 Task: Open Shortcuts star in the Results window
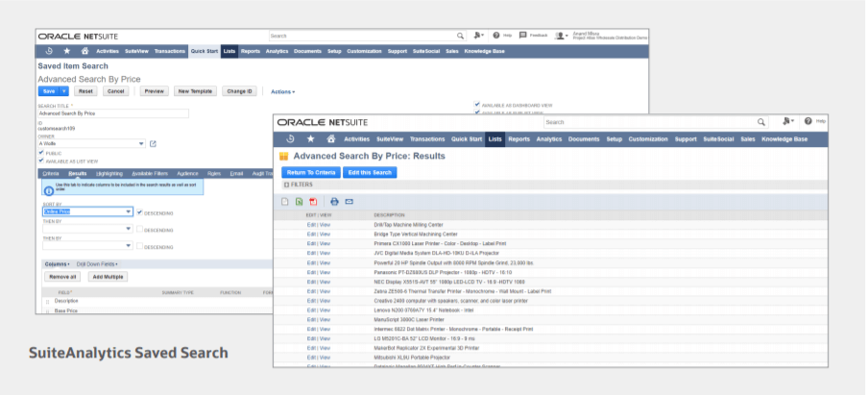click(x=310, y=139)
